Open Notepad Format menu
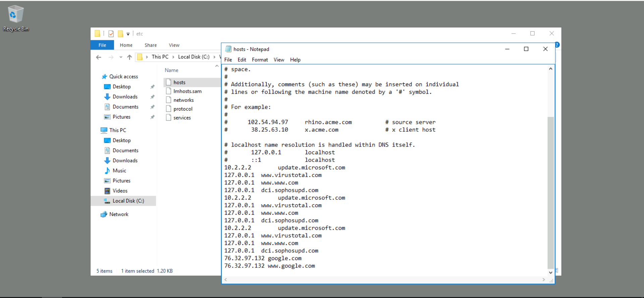Image resolution: width=644 pixels, height=298 pixels. tap(260, 60)
